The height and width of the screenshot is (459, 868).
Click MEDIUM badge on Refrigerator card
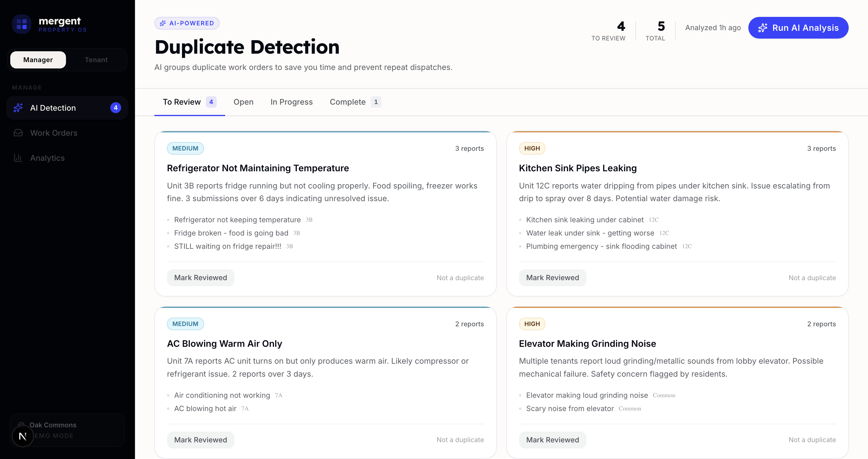pos(185,148)
